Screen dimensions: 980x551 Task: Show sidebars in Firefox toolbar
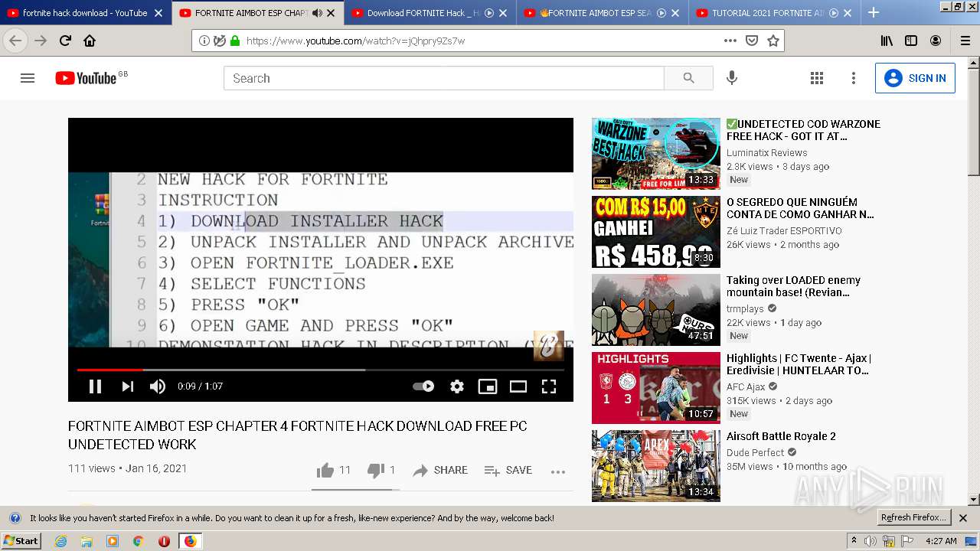point(911,41)
